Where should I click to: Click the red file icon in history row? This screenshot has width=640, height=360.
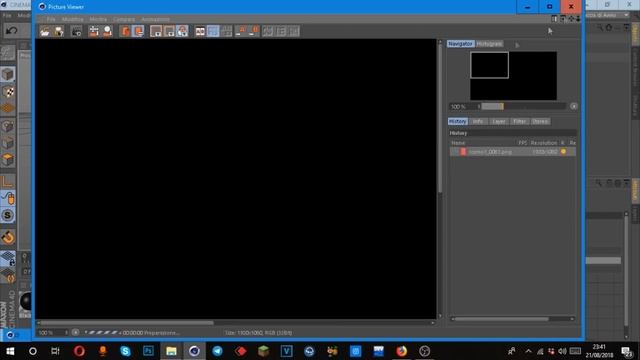(x=463, y=152)
